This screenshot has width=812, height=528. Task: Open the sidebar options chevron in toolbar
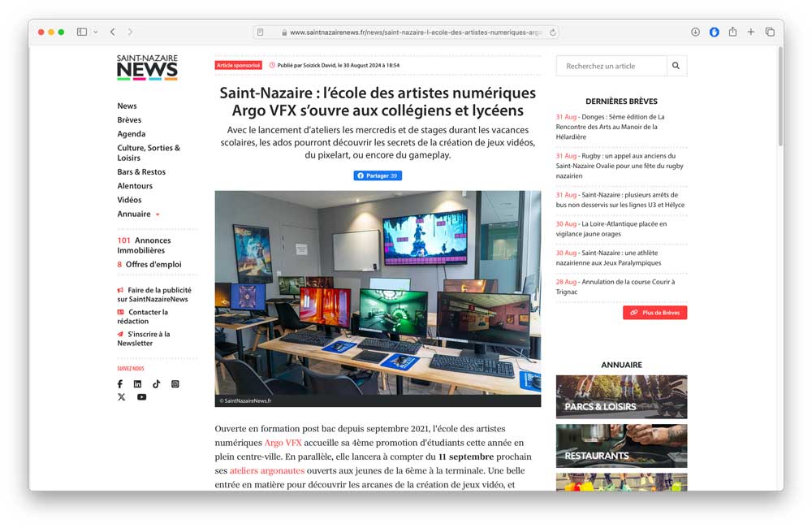tap(96, 32)
